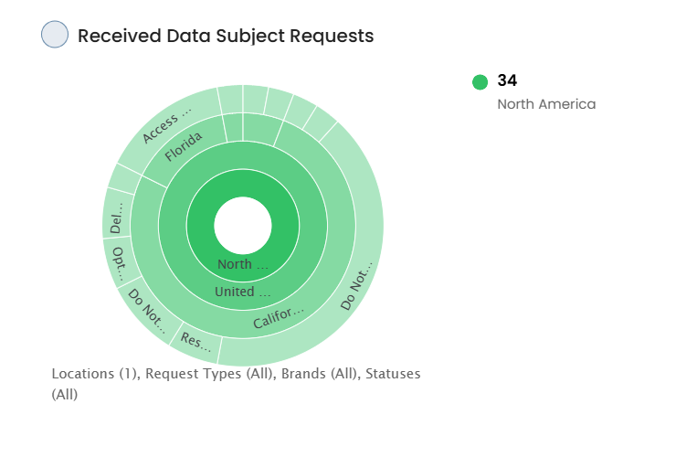The image size is (686, 457).
Task: Select the California ring segment
Action: point(280,317)
